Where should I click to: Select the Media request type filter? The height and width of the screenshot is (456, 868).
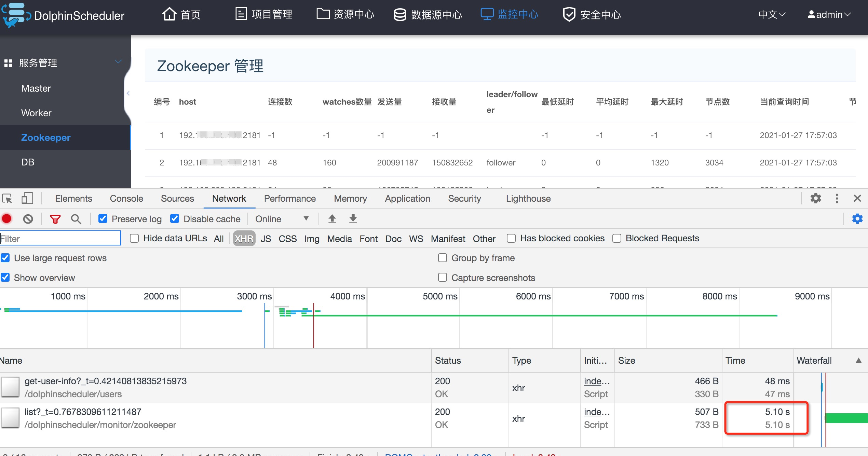click(x=340, y=239)
